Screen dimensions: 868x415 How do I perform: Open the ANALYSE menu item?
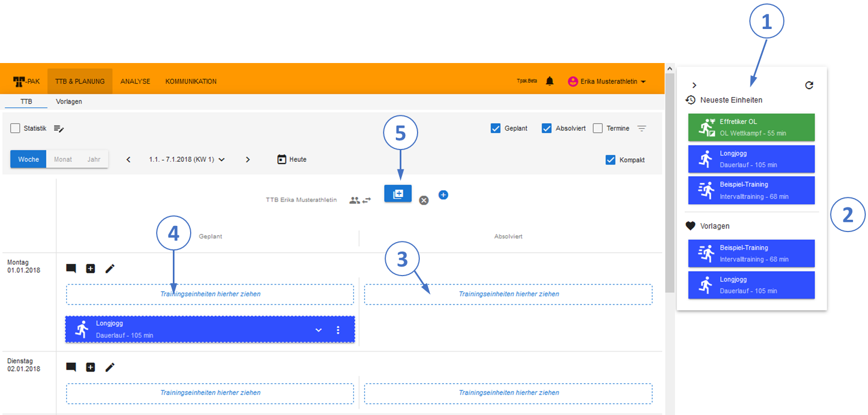135,81
